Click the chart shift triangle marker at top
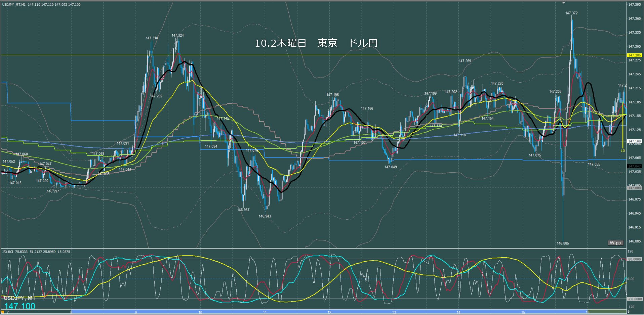 [x=564, y=3]
